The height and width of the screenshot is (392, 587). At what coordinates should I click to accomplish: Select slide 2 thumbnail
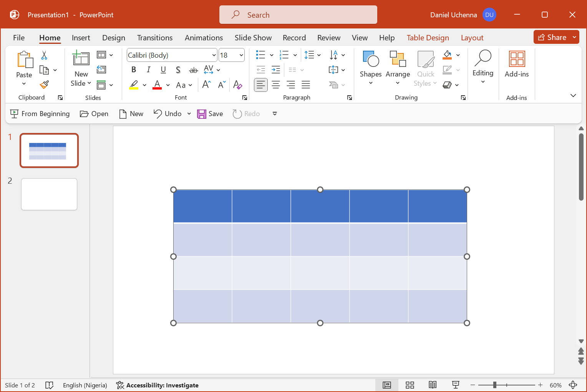49,194
